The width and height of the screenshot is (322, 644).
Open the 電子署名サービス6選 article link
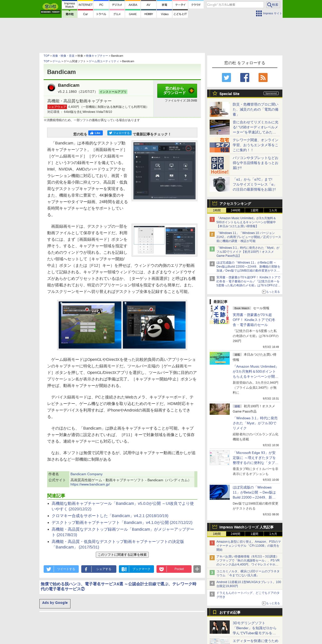(x=119, y=586)
